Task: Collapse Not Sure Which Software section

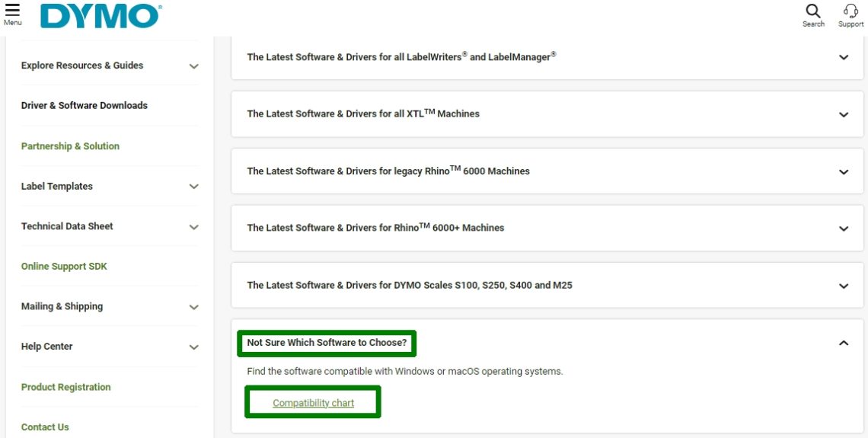Action: (843, 343)
